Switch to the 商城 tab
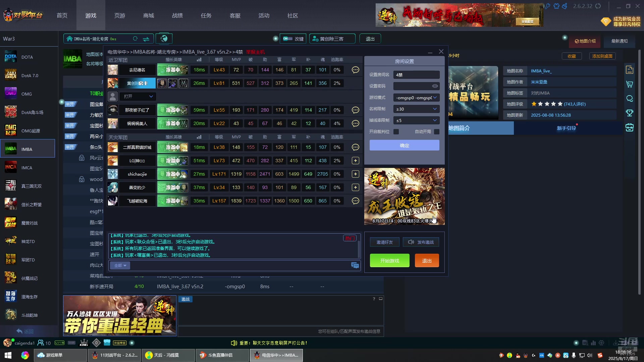 click(149, 15)
